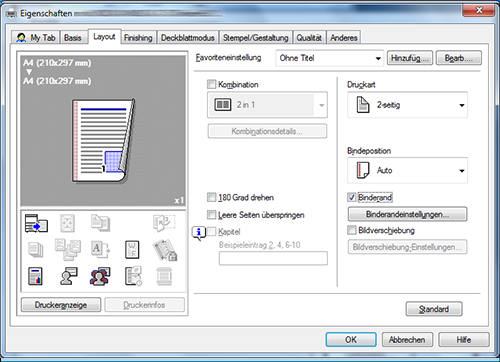Click the grayed Bildverschiebung-Einstellungen... button
The image size is (500, 362).
(x=407, y=247)
